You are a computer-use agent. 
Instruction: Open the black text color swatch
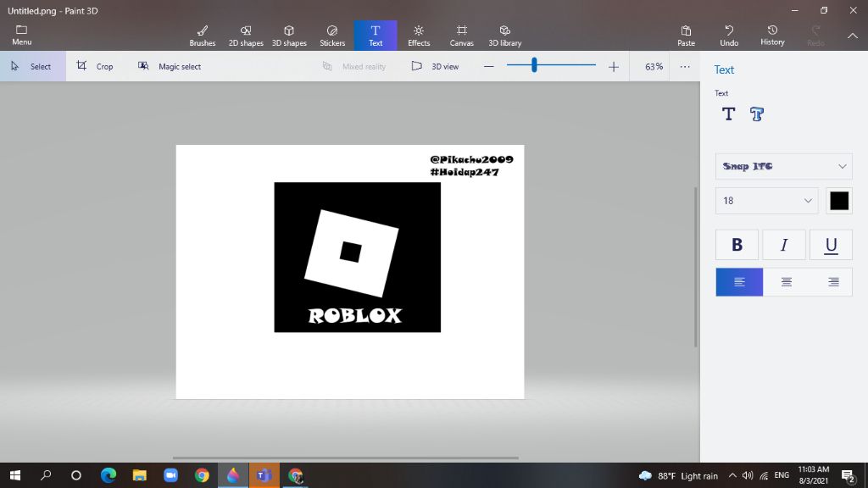click(x=839, y=200)
